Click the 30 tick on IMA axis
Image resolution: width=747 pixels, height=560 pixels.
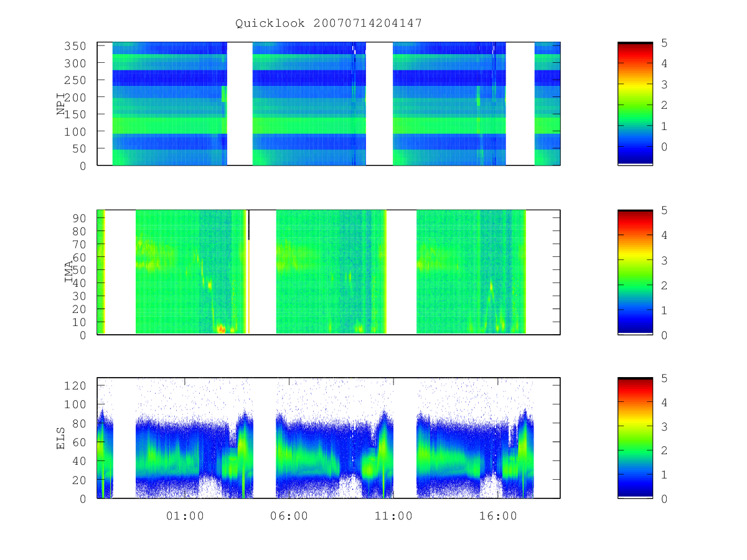[x=79, y=296]
